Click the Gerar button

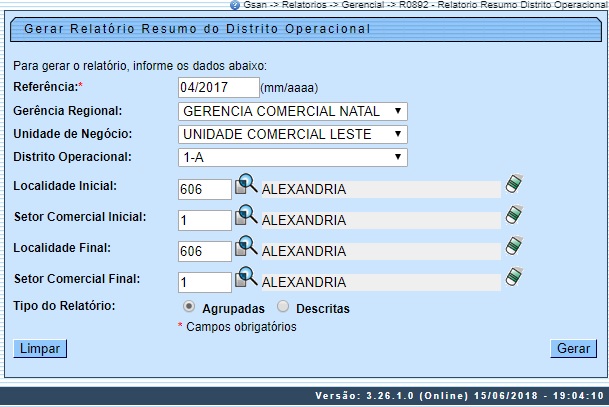(x=573, y=348)
